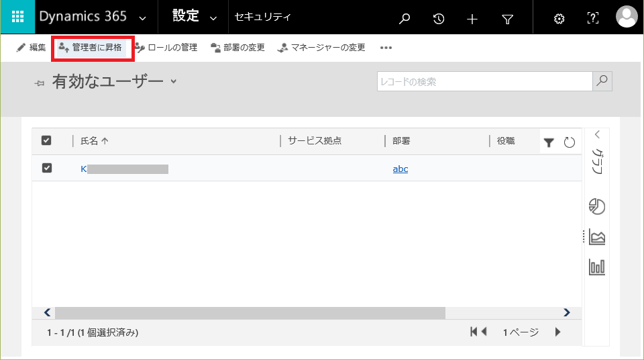Click the レコードの検索 search field
Viewport: 644px width, 360px height.
(484, 81)
